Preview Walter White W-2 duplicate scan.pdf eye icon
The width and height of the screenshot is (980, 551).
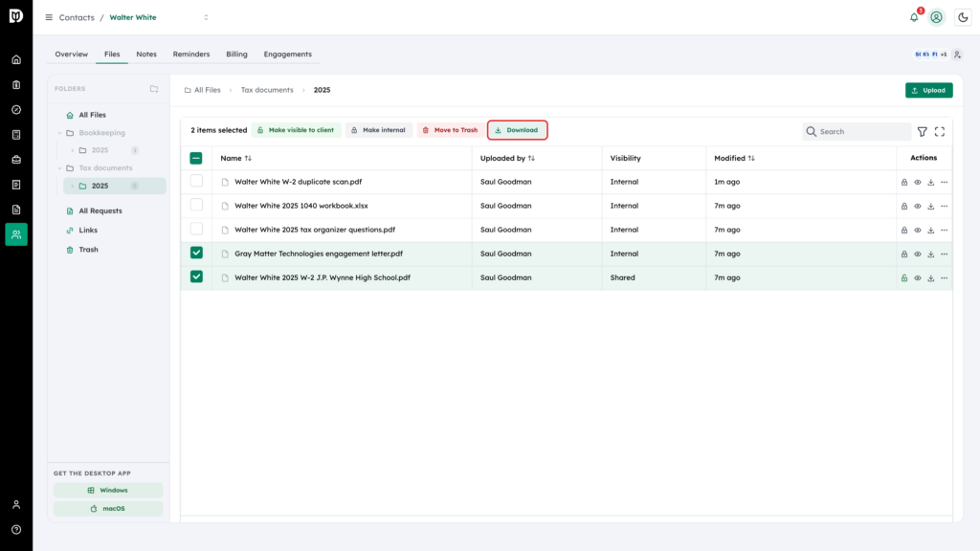(x=918, y=183)
